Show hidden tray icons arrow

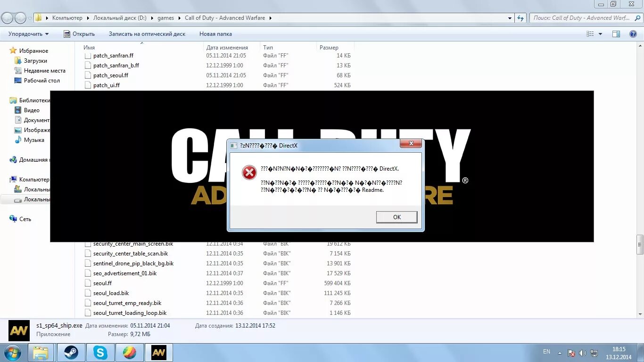pyautogui.click(x=560, y=353)
